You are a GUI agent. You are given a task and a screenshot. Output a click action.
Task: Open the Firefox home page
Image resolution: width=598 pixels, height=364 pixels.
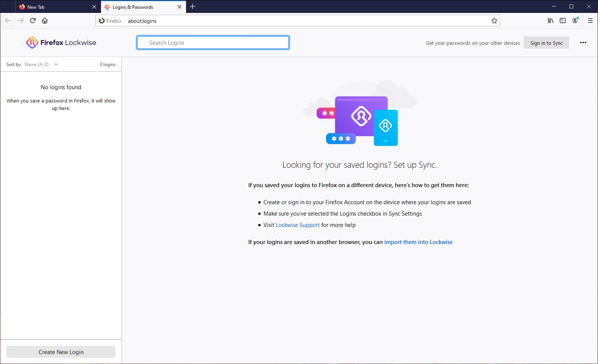[45, 20]
